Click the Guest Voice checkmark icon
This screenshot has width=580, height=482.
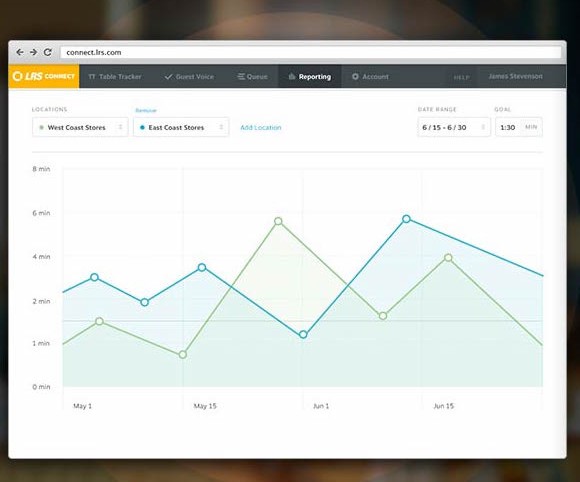[x=169, y=77]
